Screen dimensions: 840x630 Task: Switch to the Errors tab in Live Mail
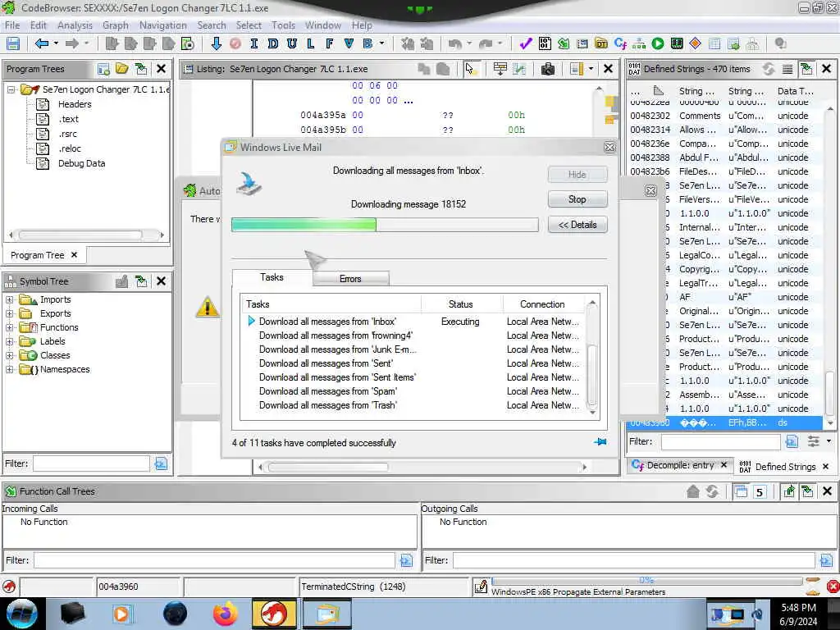pyautogui.click(x=351, y=279)
